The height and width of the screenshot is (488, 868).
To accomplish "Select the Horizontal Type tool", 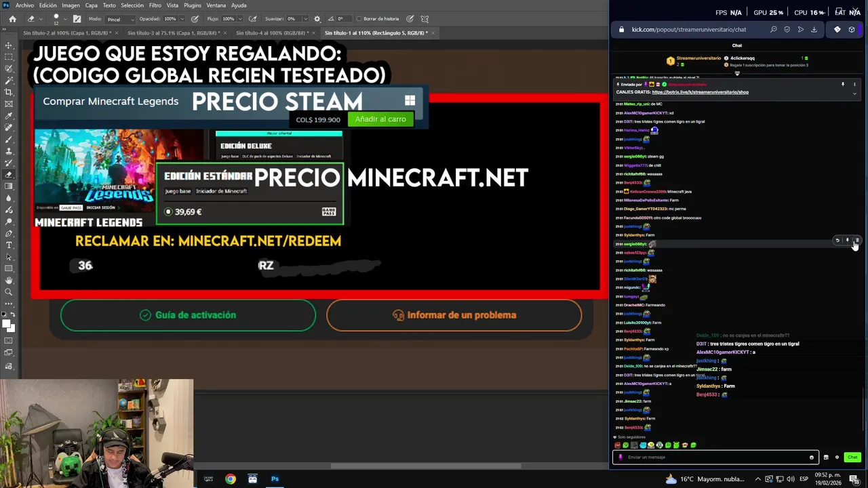I will [9, 245].
